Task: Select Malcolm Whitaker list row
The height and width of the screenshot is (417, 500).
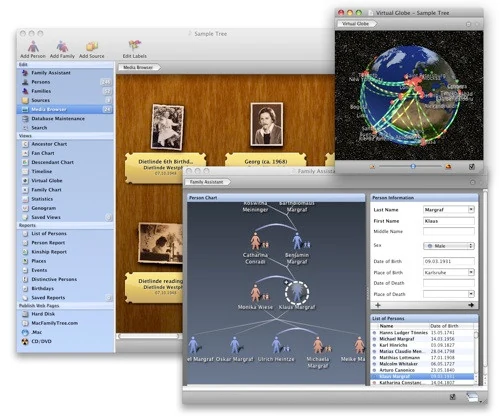Action: pyautogui.click(x=423, y=364)
